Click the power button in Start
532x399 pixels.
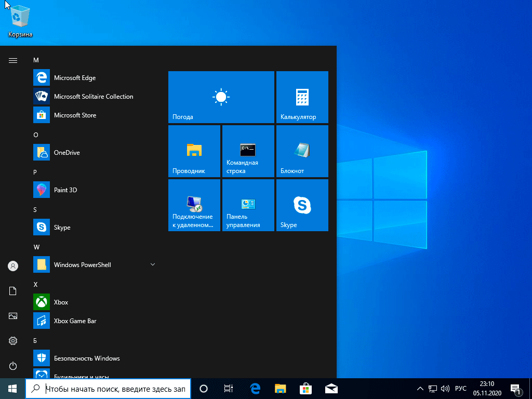(13, 366)
